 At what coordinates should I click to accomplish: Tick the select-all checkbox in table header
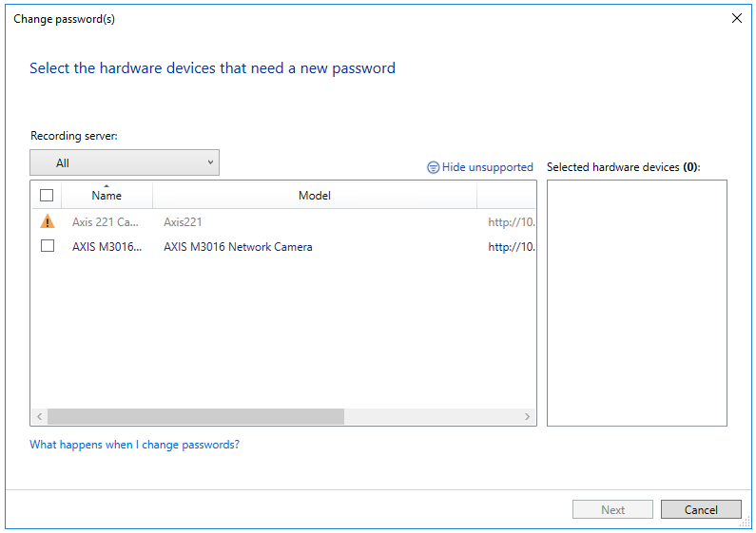point(47,196)
